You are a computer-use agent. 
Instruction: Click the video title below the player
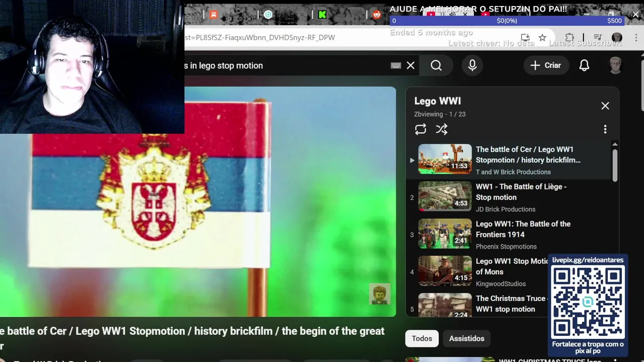(x=192, y=337)
